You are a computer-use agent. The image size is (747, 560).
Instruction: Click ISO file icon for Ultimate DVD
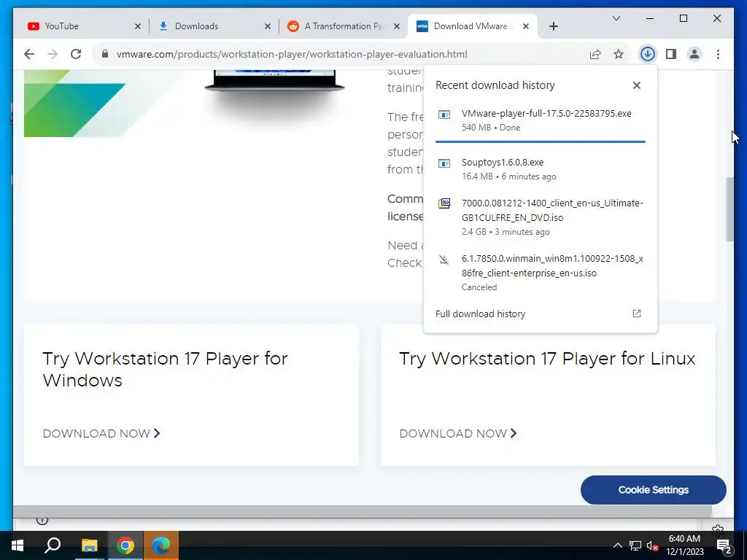coord(444,204)
